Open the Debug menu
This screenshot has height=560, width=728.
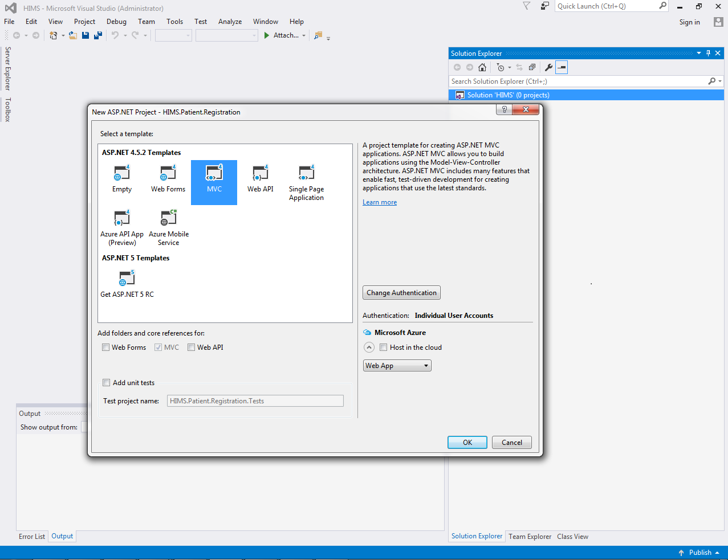[x=116, y=22]
